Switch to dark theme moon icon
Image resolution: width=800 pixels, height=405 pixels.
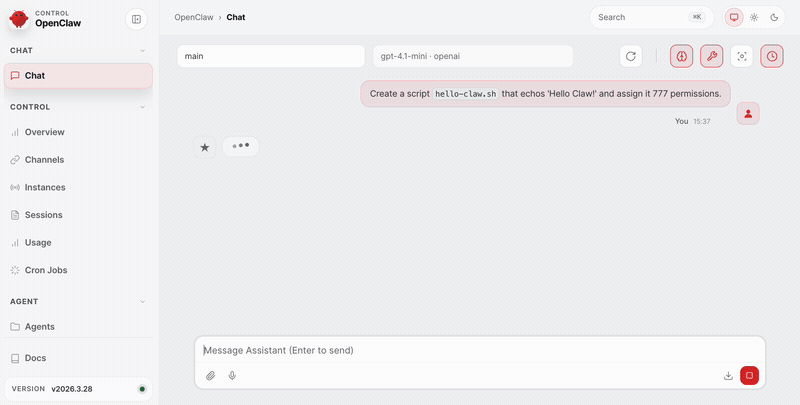tap(774, 17)
